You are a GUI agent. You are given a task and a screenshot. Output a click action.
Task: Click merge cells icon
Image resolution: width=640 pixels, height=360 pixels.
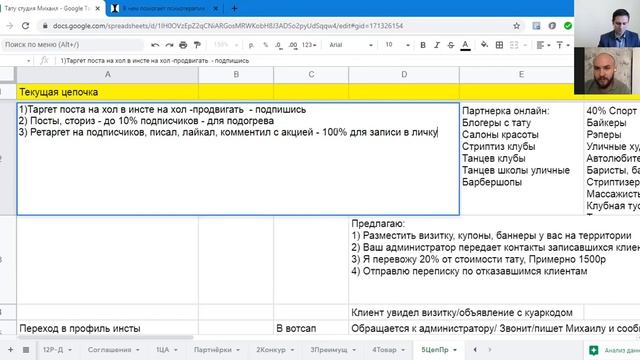pos(514,45)
